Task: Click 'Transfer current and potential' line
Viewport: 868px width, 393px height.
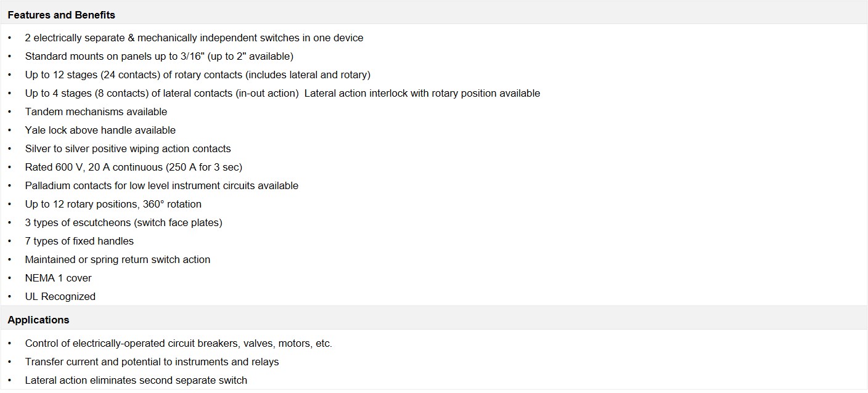Action: coord(152,362)
